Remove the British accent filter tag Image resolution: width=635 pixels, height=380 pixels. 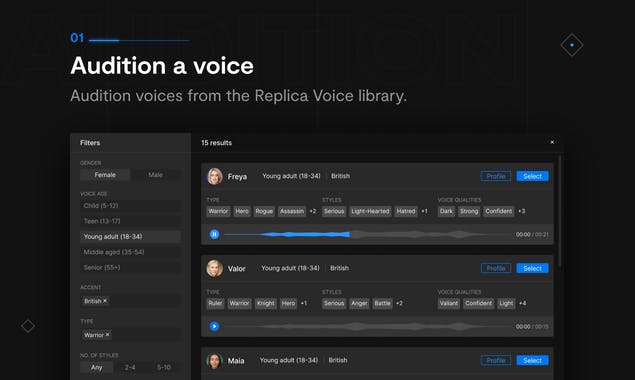105,301
